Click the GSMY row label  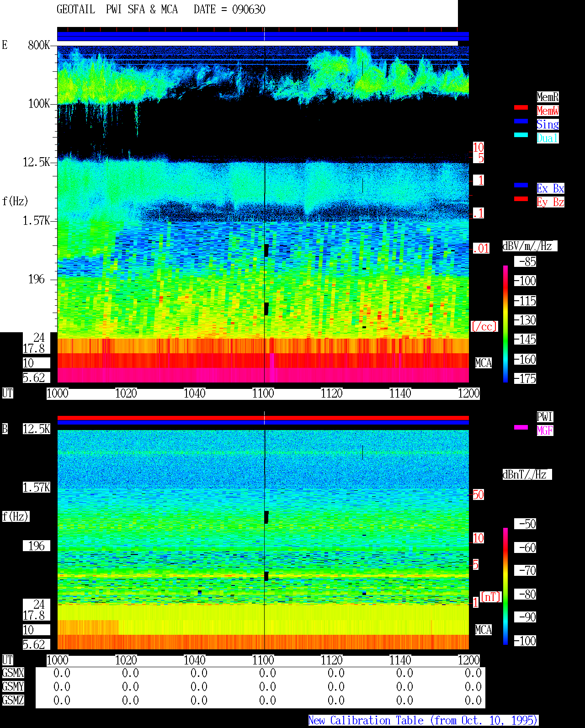tap(13, 686)
